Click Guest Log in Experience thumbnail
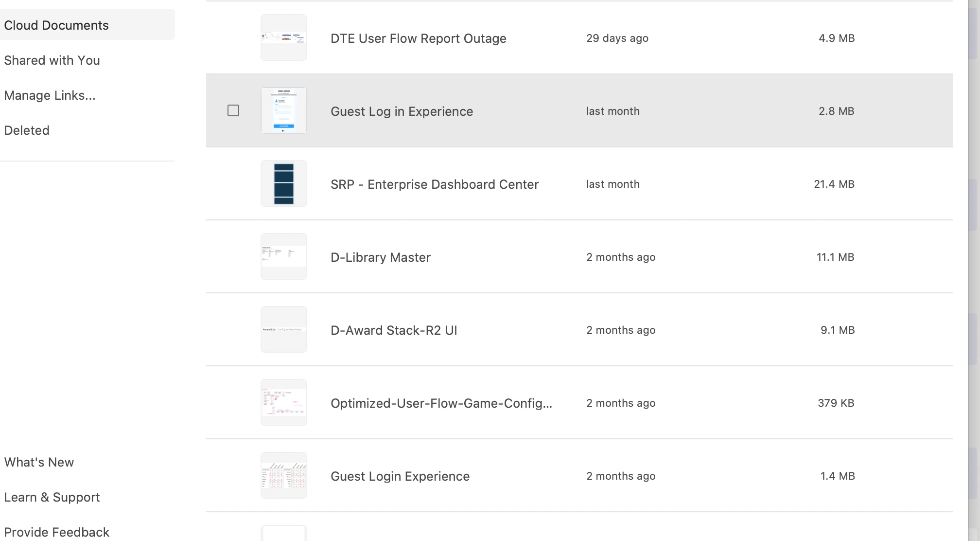 (283, 110)
